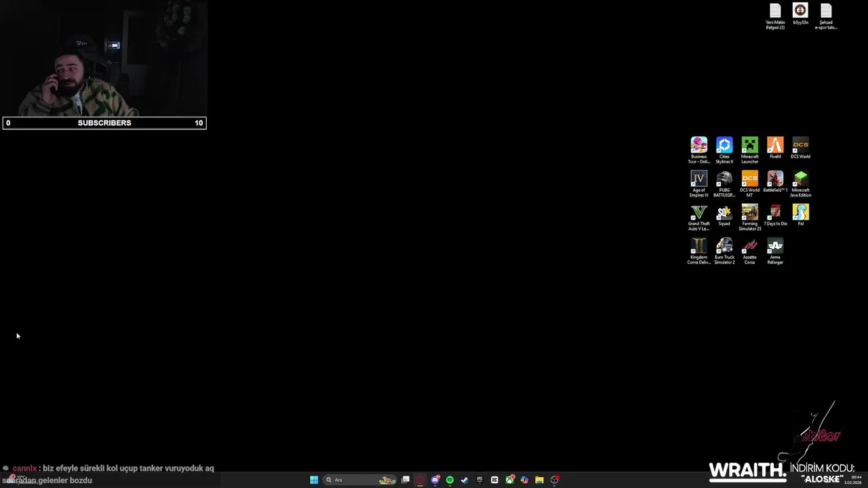Open Battlefield 1 desktop shortcut
Viewport: 868px width, 488px height.
775,182
